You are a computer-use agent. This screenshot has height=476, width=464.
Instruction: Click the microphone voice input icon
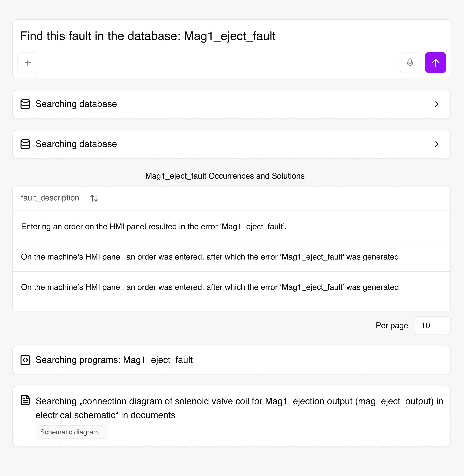click(410, 63)
